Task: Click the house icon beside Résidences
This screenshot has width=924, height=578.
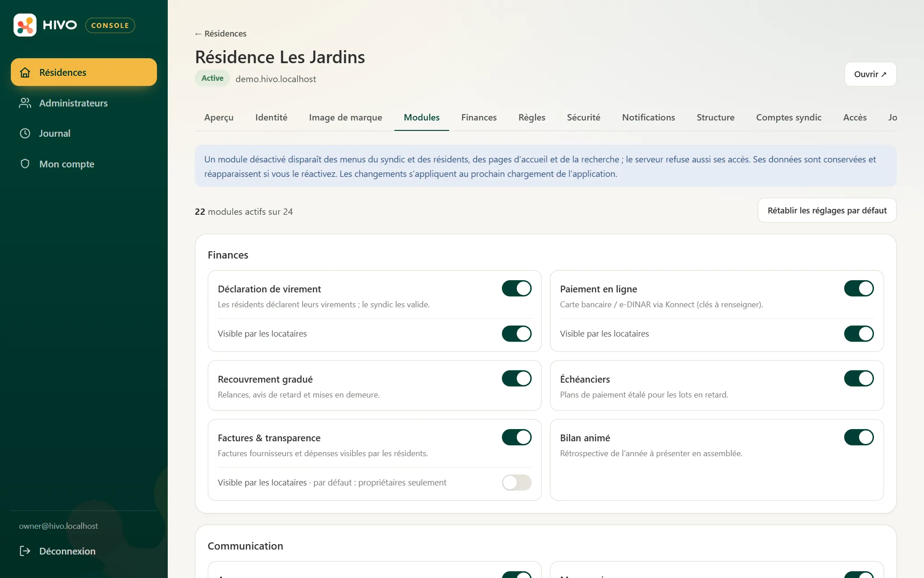Action: point(25,72)
